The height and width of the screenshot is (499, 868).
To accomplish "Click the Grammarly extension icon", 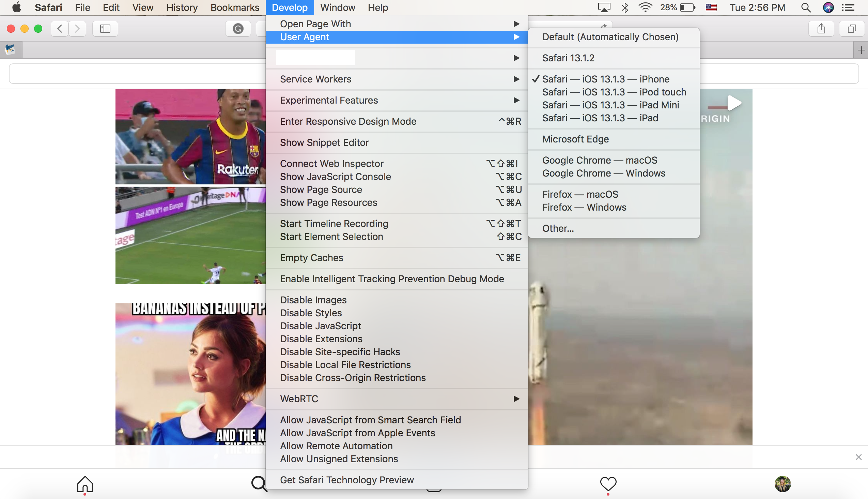I will point(238,28).
